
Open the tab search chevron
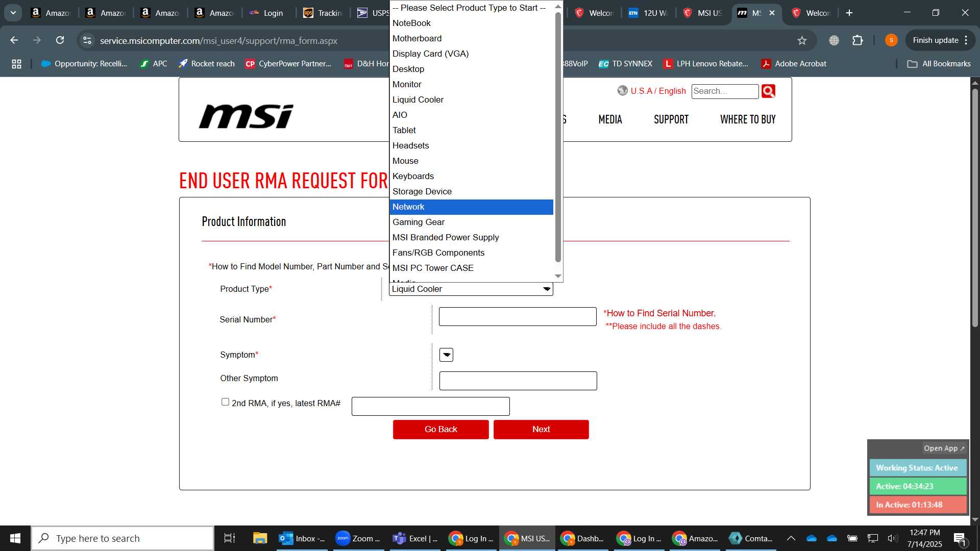13,13
